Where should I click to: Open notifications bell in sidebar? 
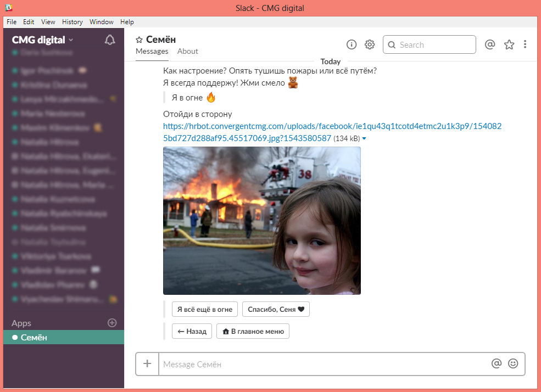click(110, 40)
